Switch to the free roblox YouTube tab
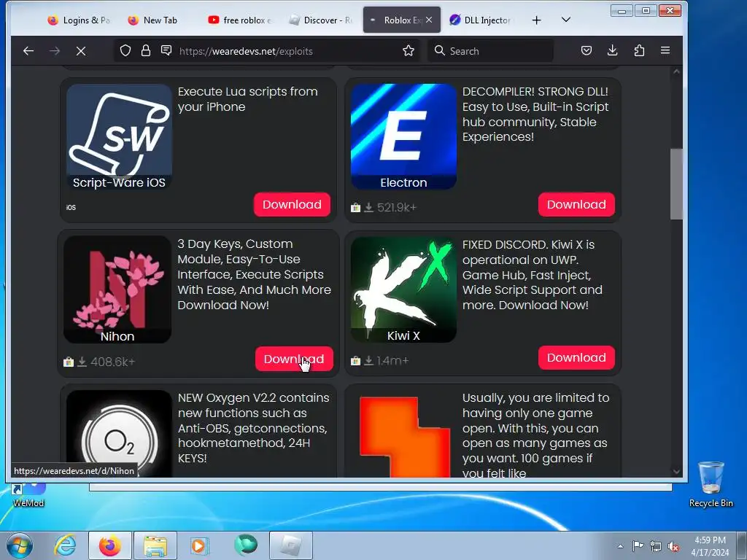The height and width of the screenshot is (560, 747). 239,20
